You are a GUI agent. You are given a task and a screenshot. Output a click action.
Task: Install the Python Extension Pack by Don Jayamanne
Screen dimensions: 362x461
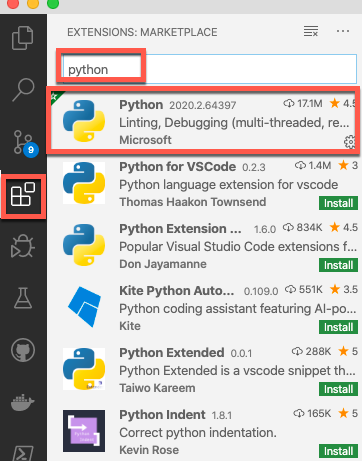tap(338, 265)
